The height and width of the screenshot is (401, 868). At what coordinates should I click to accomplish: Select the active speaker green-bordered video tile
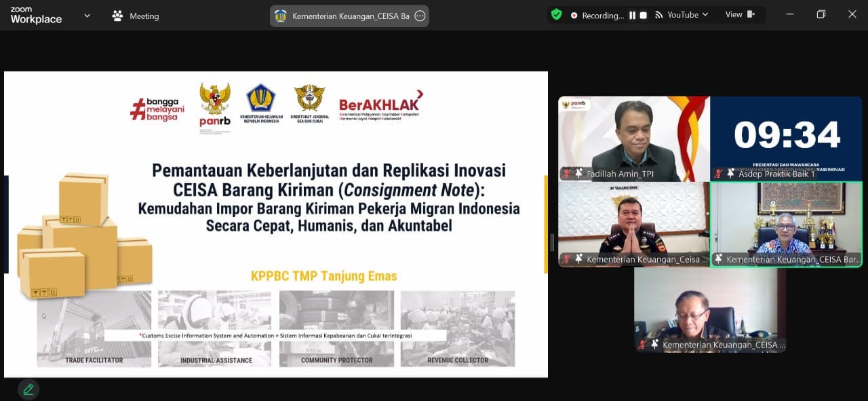pyautogui.click(x=786, y=224)
